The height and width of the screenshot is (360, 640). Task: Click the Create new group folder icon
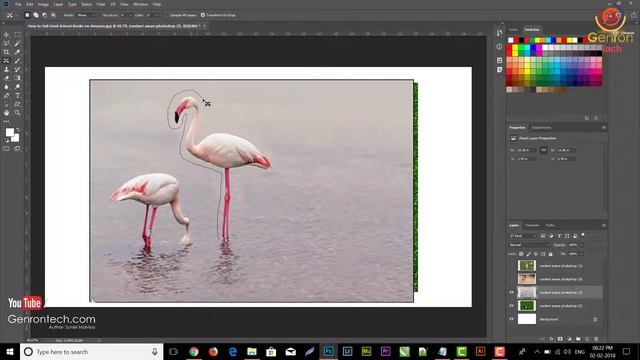[578, 339]
